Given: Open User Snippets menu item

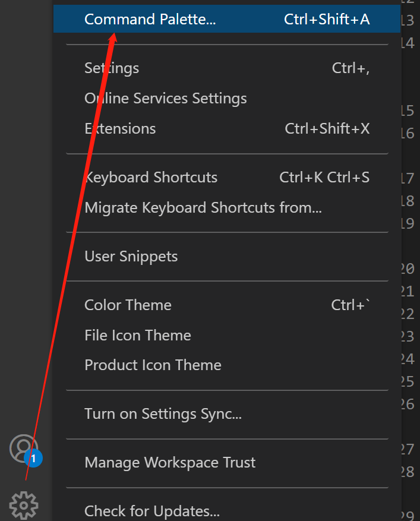Looking at the screenshot, I should (x=131, y=257).
